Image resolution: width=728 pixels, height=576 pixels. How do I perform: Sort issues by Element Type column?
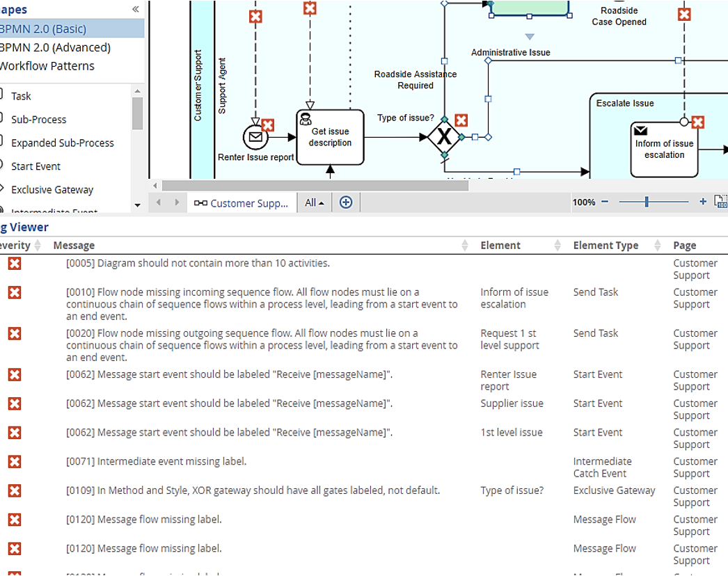click(x=656, y=246)
